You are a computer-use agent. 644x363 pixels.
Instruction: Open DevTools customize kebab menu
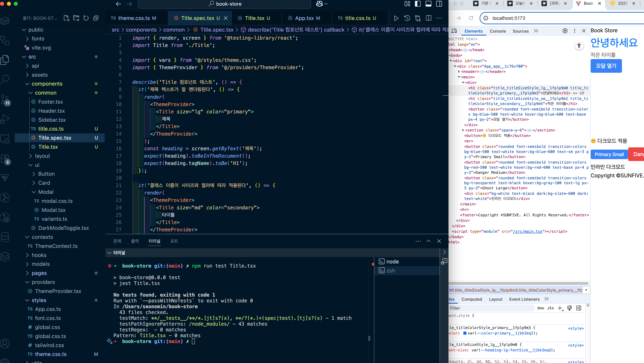574,31
